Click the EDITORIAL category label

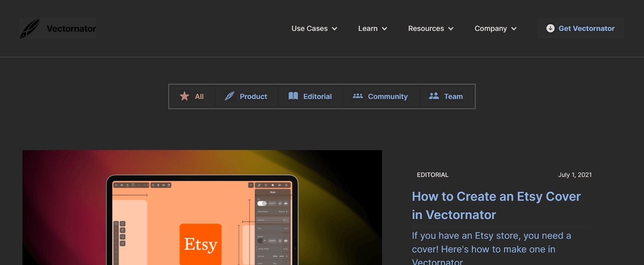(x=433, y=175)
